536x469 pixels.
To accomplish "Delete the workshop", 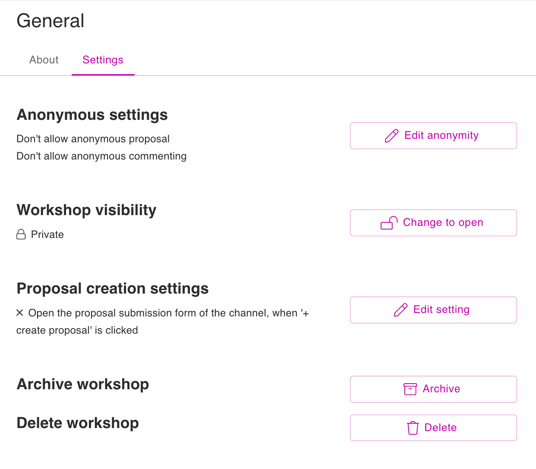I will 433,428.
